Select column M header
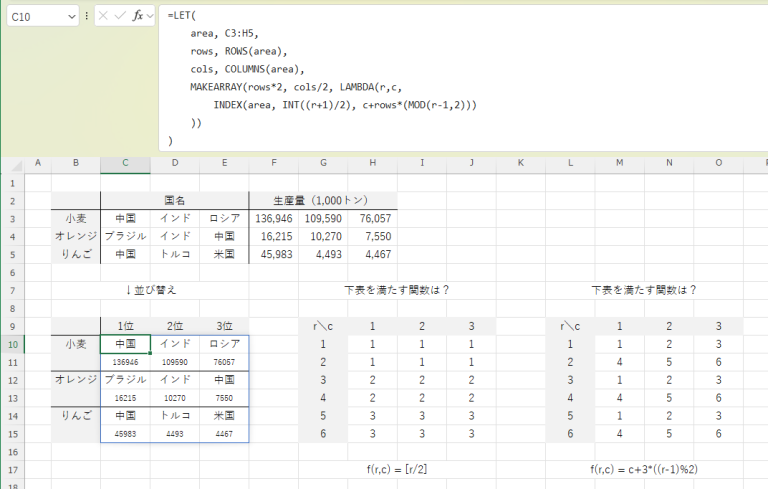Screen dimensions: 768x489 pos(620,163)
